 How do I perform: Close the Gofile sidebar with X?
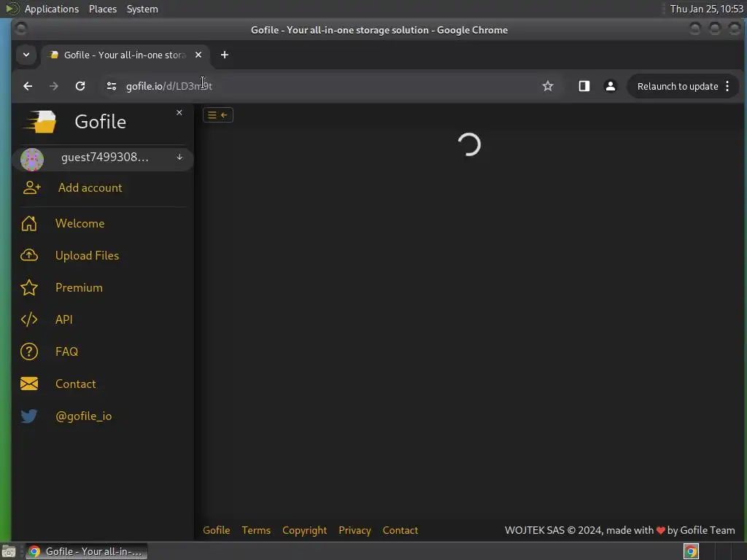pos(179,112)
